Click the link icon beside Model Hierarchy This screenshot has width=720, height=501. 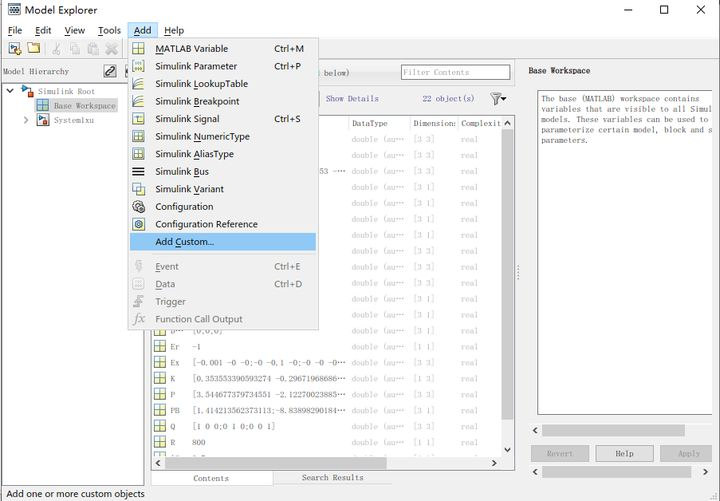click(110, 71)
